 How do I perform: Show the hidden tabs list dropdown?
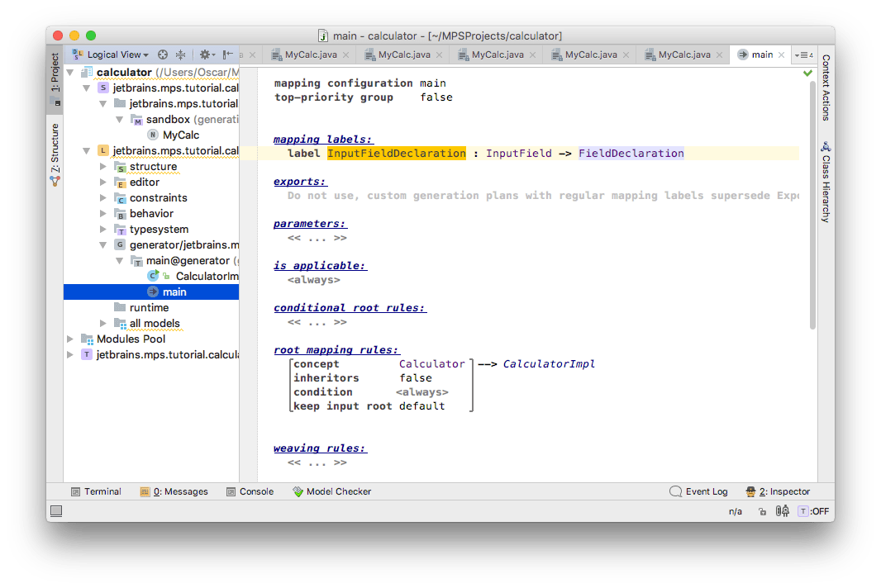pos(803,55)
